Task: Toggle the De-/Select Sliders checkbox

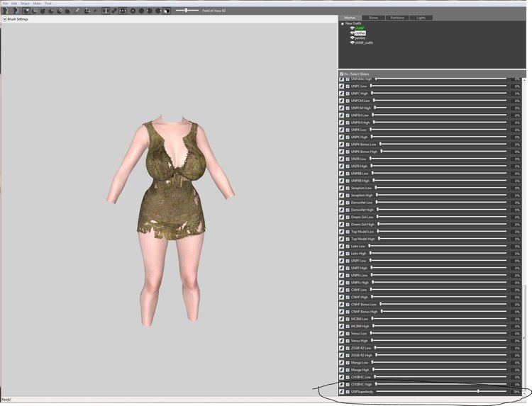Action: tap(342, 74)
